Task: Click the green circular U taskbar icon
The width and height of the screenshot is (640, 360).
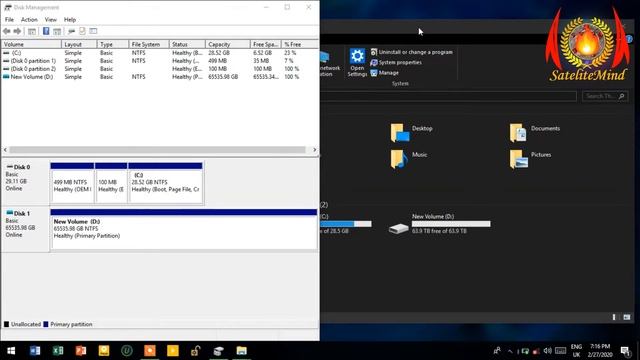Action: click(x=127, y=351)
